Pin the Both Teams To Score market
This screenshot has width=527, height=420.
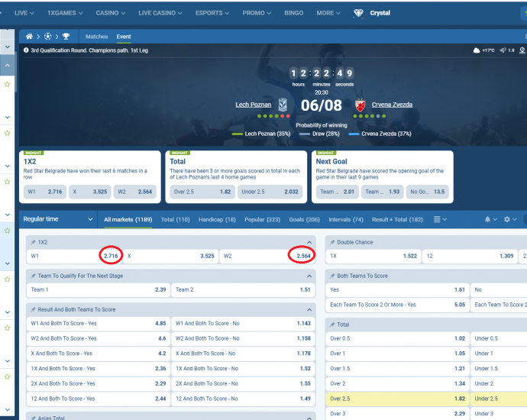pyautogui.click(x=332, y=276)
